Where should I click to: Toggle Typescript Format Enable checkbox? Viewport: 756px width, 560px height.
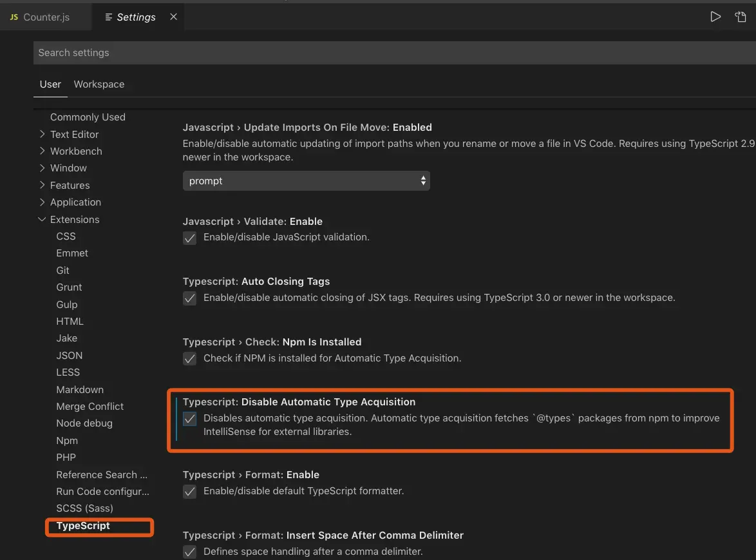click(x=189, y=492)
